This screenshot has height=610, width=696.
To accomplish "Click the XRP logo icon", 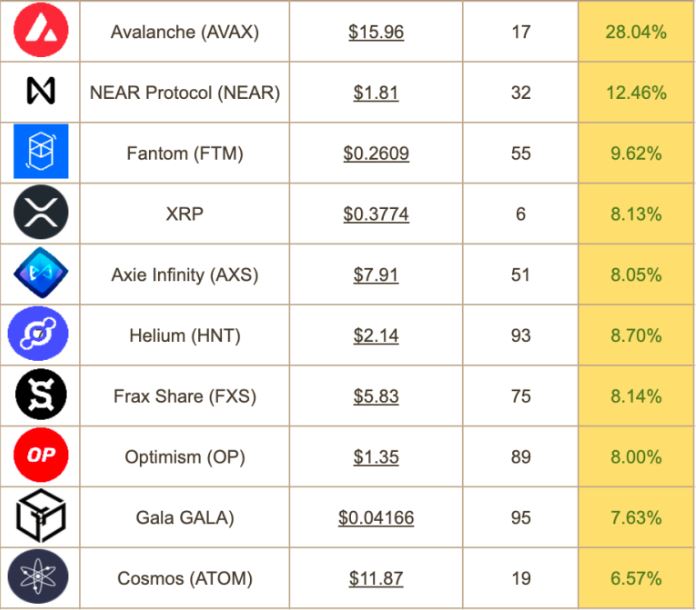I will coord(41,212).
